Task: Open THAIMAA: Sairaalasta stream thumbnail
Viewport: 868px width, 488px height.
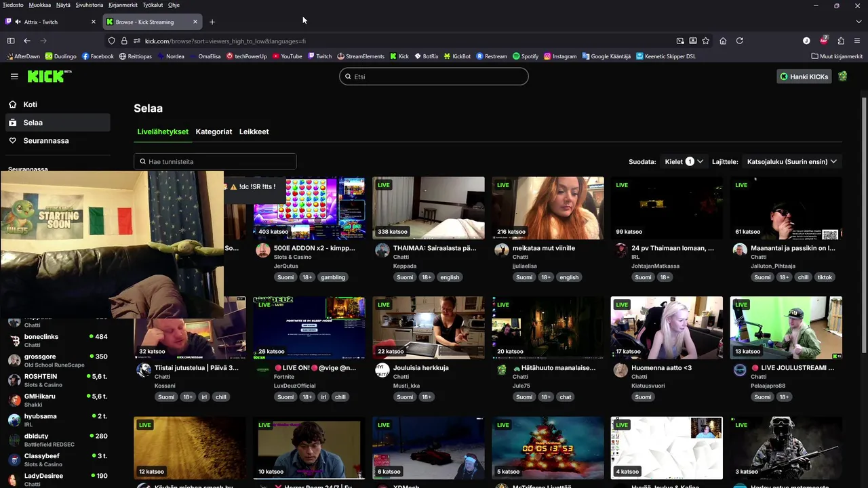Action: point(429,208)
